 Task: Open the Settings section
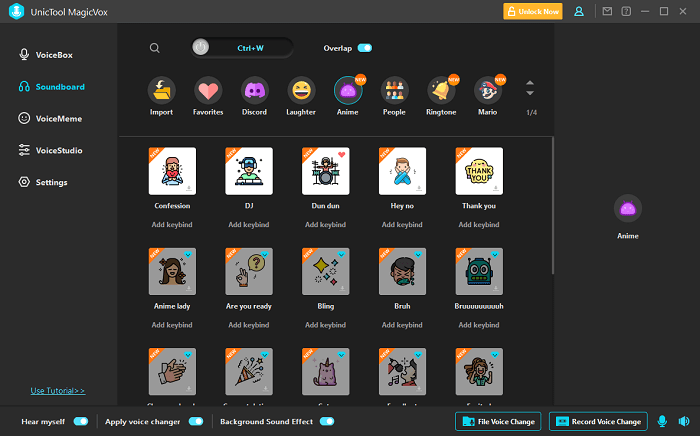(43, 182)
